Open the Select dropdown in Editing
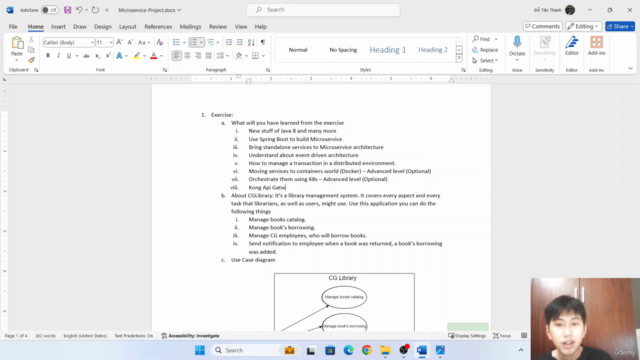The image size is (640, 360). [485, 60]
